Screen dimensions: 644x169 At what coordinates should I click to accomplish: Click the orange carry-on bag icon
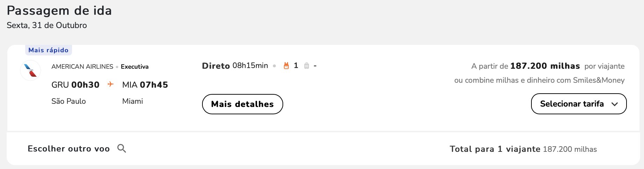[286, 66]
